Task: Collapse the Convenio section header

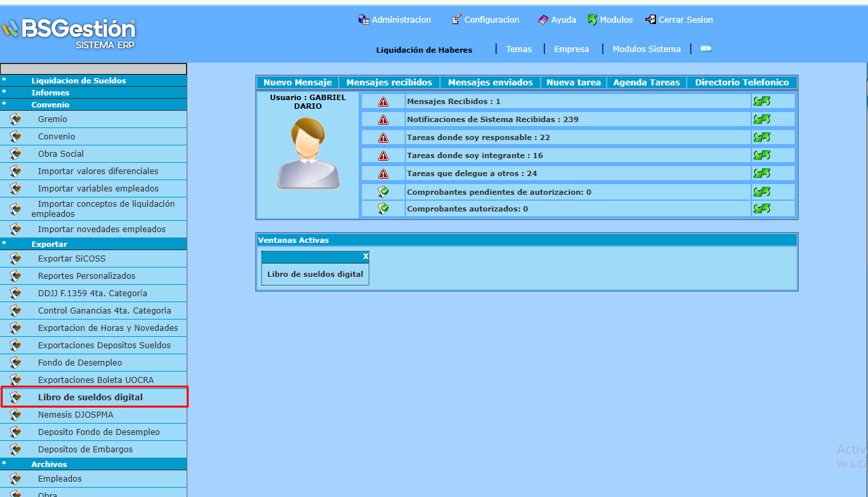Action: [93, 105]
